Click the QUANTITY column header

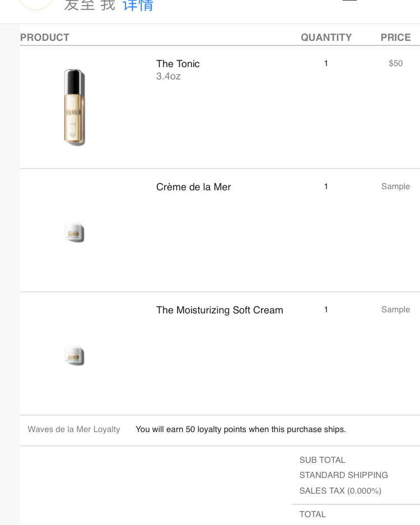[x=326, y=37]
